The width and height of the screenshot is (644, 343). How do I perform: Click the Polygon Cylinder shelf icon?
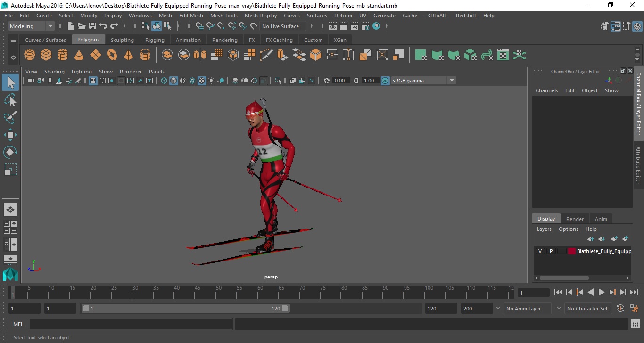pyautogui.click(x=63, y=55)
